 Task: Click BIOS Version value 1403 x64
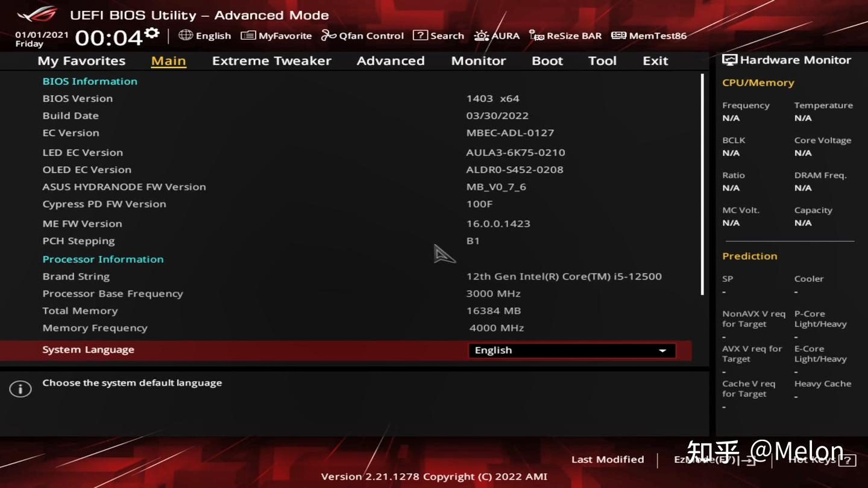[492, 98]
